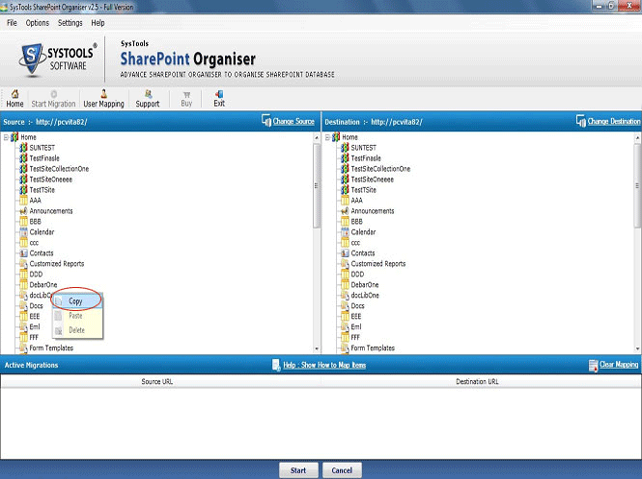
Task: Click the Destination tree scrollbar thumb
Action: (637, 185)
